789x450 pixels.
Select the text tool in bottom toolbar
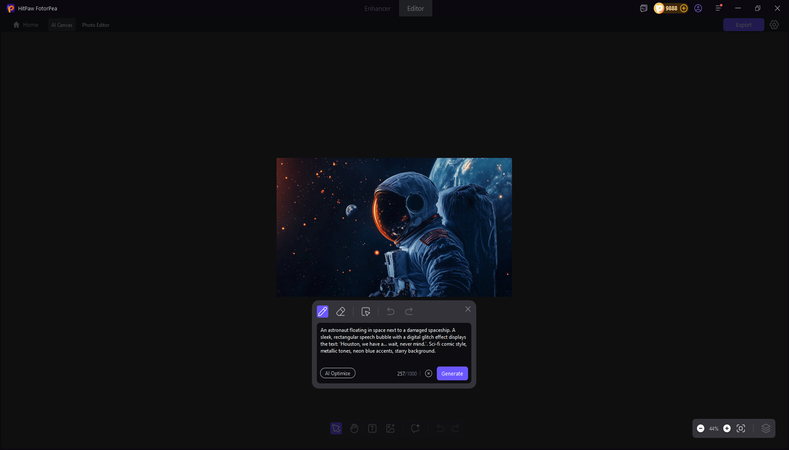click(372, 428)
